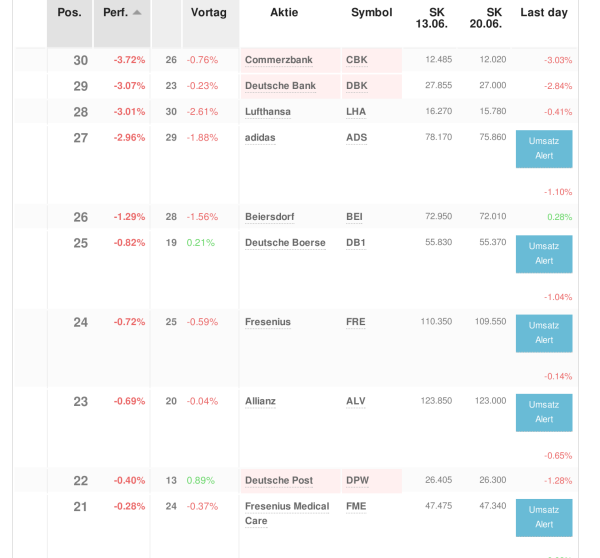Open the Deutsche Bank stock link
The image size is (600, 558).
tap(280, 86)
